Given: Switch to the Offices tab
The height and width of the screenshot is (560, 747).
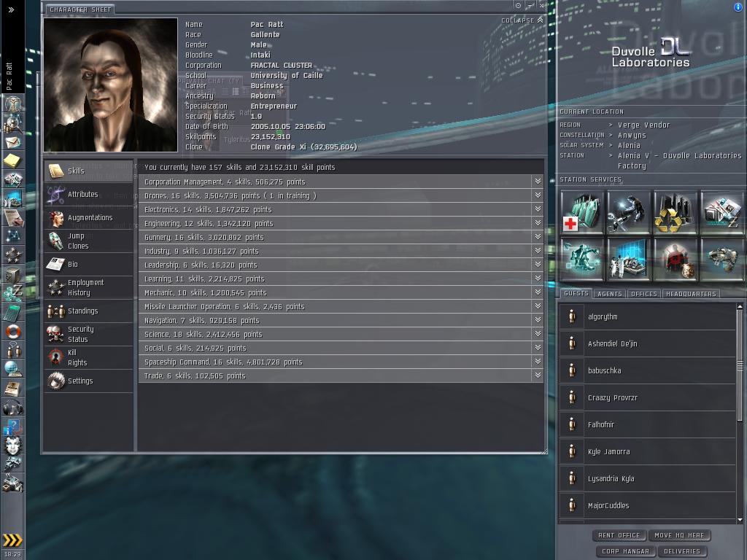Looking at the screenshot, I should [x=644, y=294].
